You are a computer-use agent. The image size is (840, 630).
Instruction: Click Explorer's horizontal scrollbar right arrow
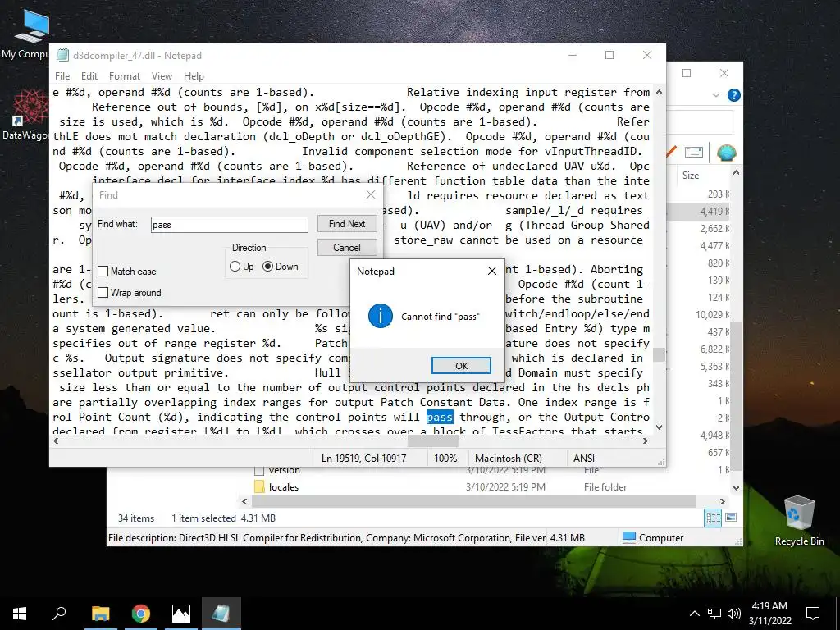click(x=722, y=501)
